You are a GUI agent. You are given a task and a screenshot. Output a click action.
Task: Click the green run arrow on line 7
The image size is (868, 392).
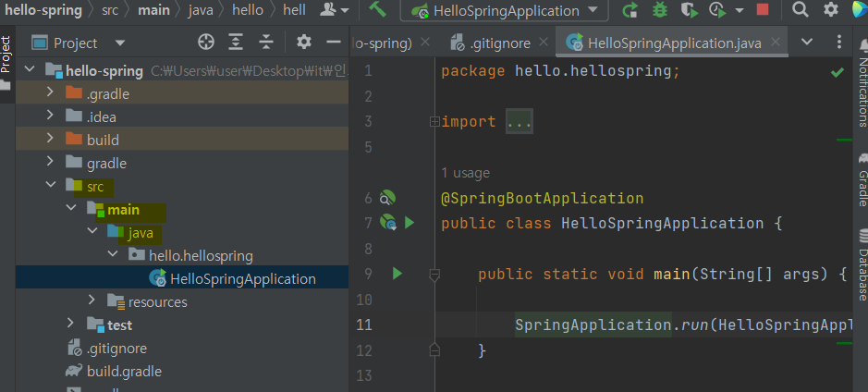pyautogui.click(x=410, y=223)
